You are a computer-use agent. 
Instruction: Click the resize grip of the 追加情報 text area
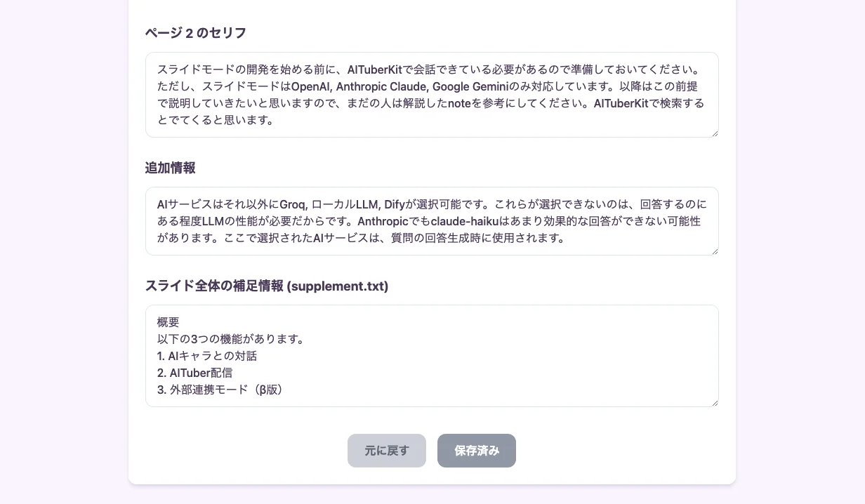[x=715, y=251]
